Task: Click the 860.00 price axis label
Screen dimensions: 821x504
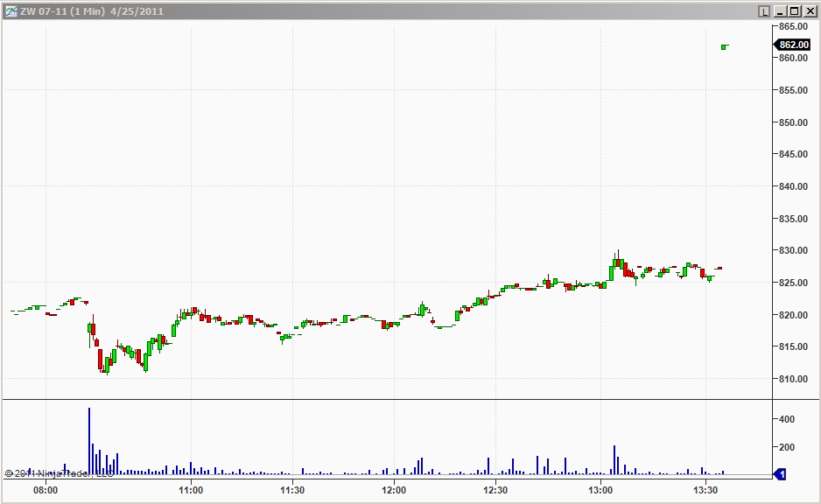Action: click(793, 58)
